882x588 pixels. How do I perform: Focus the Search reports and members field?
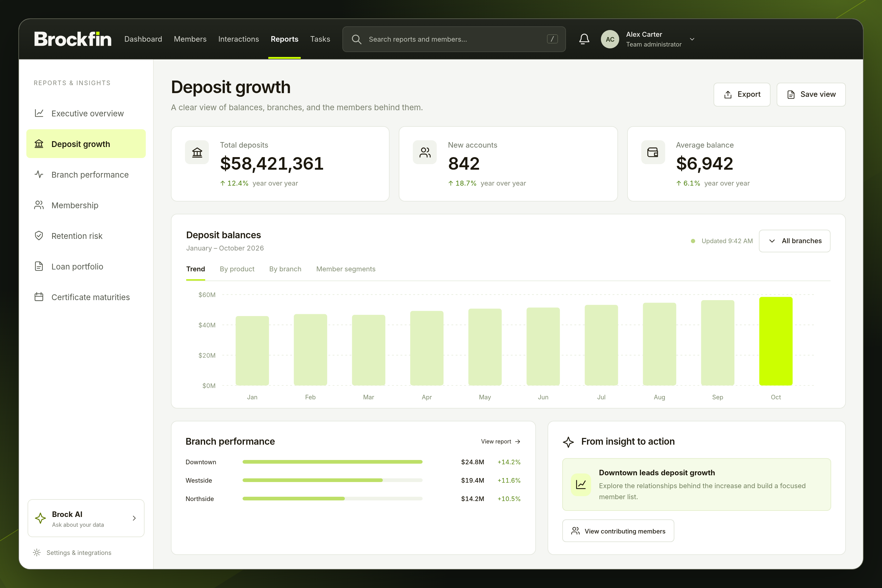[454, 39]
